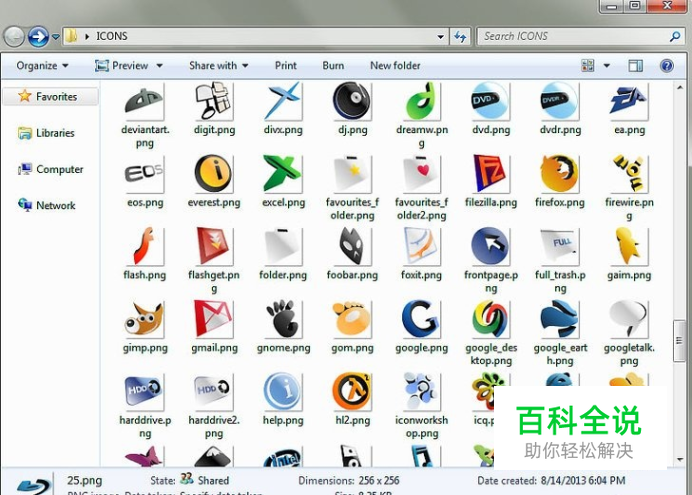
Task: Open Libraries in the navigation pane
Action: pos(46,133)
